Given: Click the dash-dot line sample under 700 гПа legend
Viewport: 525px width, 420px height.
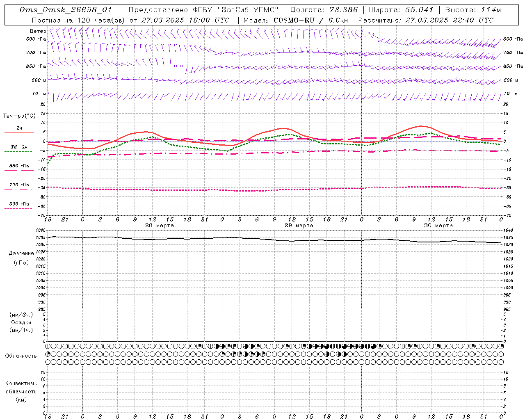Looking at the screenshot, I should [x=18, y=189].
